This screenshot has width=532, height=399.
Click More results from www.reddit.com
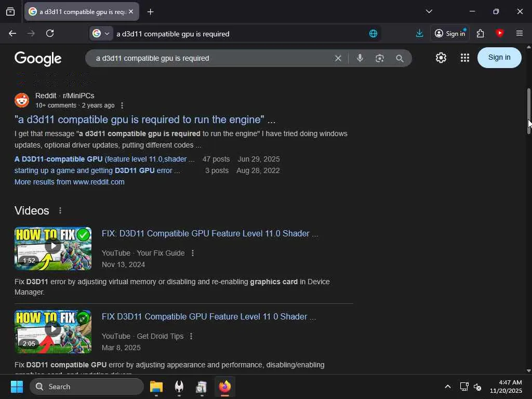click(x=69, y=182)
